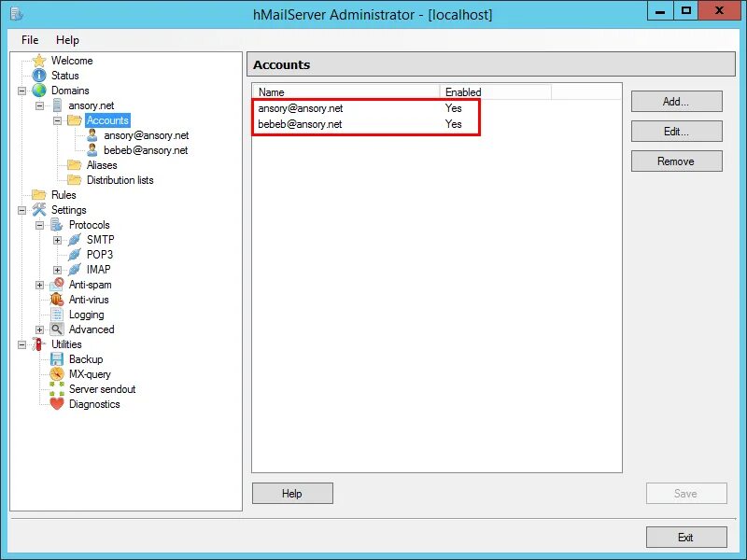The height and width of the screenshot is (560, 747).
Task: Click the Rules folder icon
Action: pos(39,195)
